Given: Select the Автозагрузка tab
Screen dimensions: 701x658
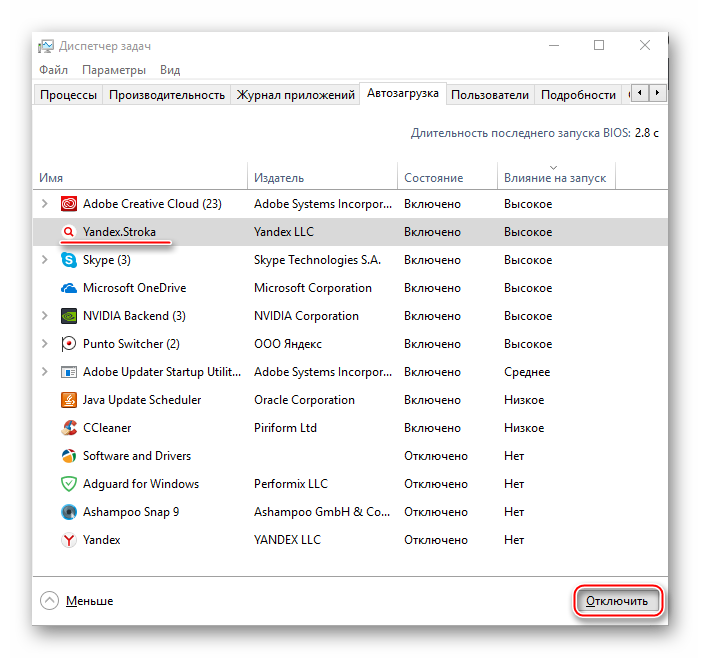Looking at the screenshot, I should 403,93.
